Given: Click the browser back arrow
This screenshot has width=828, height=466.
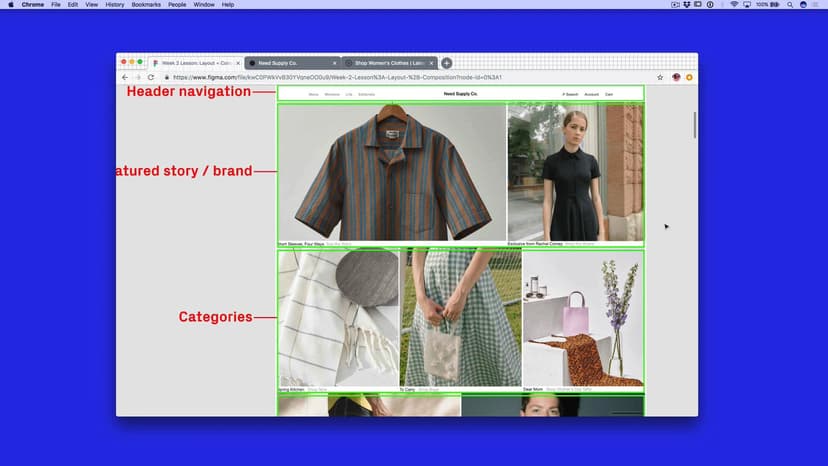Looking at the screenshot, I should [x=125, y=77].
